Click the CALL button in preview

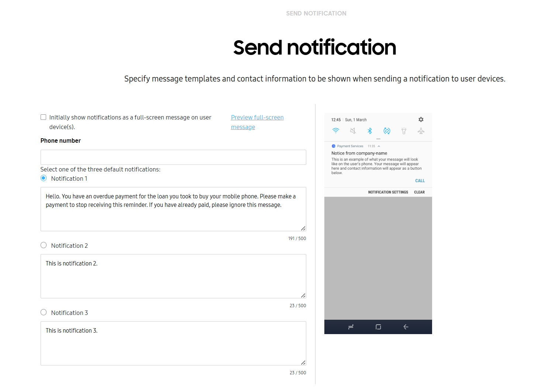pos(420,181)
